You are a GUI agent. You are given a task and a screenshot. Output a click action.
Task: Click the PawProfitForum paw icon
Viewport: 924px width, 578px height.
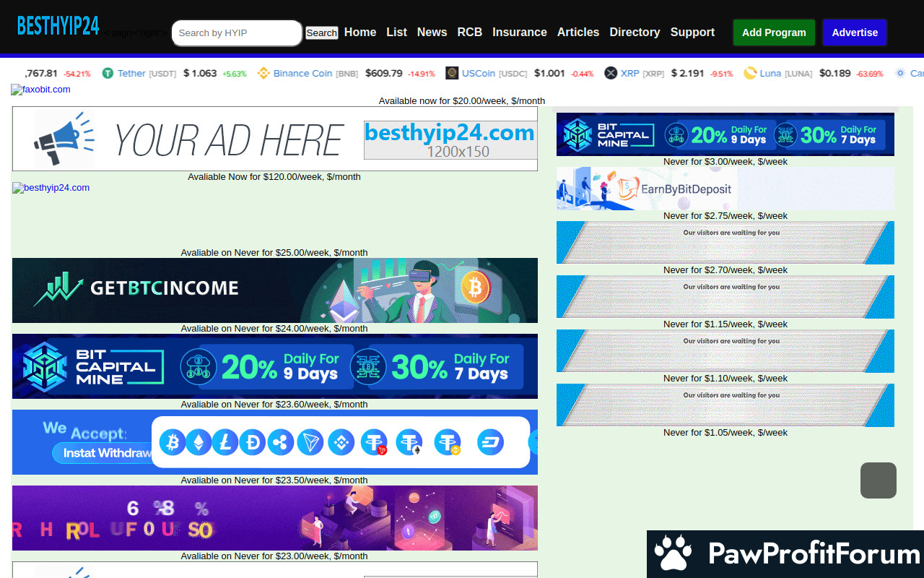[673, 554]
